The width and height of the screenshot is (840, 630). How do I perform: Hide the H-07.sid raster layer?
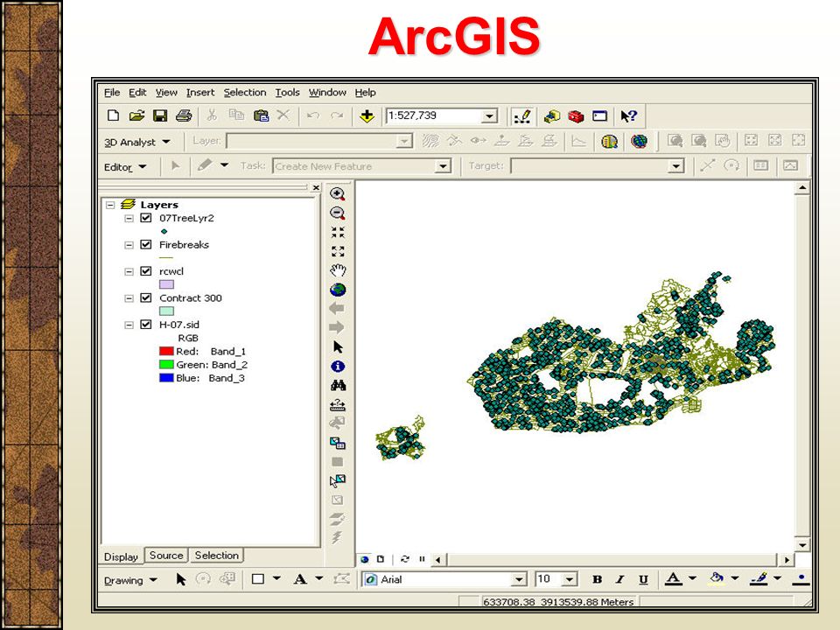tap(146, 325)
